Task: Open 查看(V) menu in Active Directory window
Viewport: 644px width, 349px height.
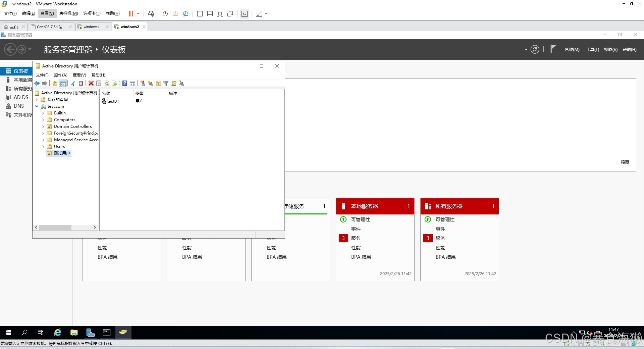Action: (x=79, y=75)
